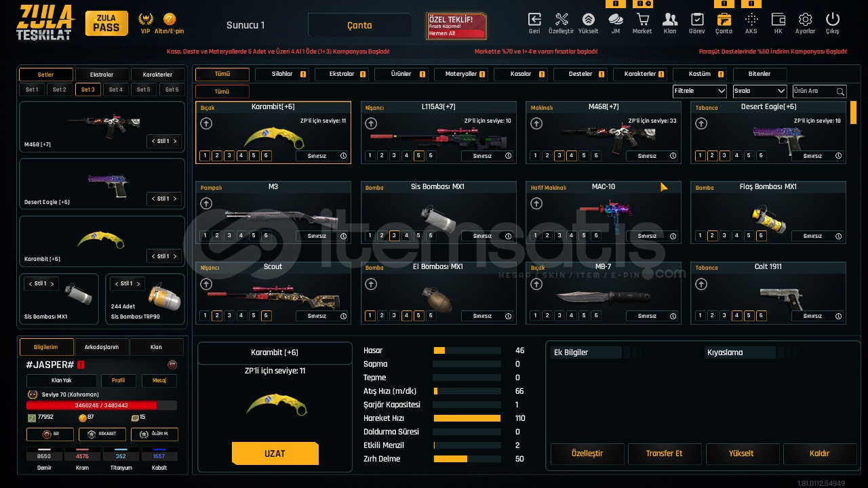Select the MB-7 knife item card
The height and width of the screenshot is (488, 868).
click(604, 293)
